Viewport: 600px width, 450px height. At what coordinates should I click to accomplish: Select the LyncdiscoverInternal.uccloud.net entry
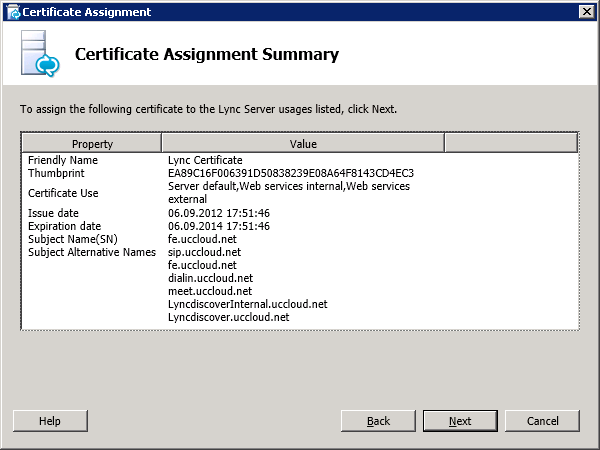tap(248, 304)
